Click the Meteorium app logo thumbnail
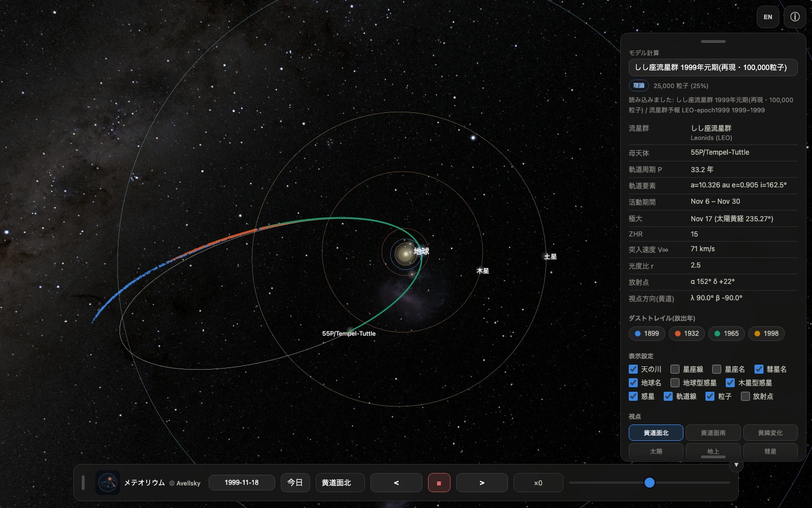The height and width of the screenshot is (508, 812). [x=107, y=483]
